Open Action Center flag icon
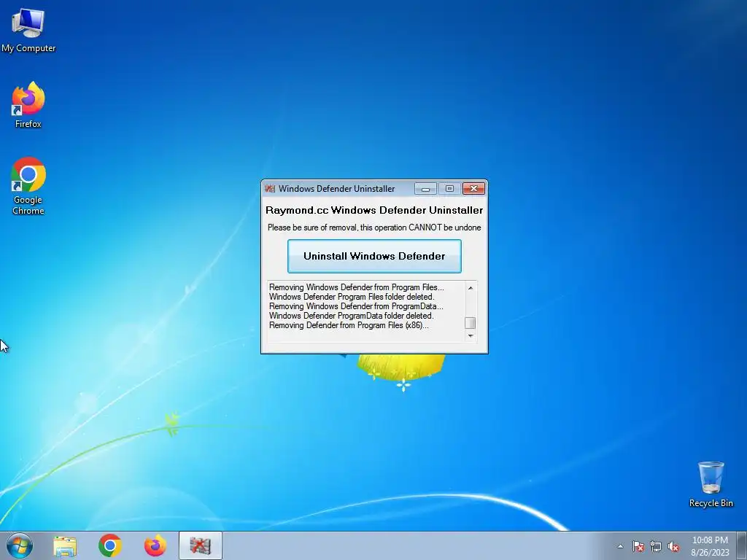Image resolution: width=747 pixels, height=560 pixels. pos(638,546)
